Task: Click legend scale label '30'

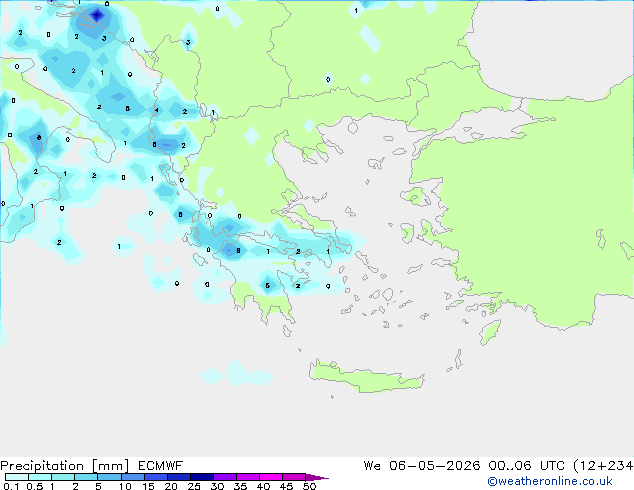Action: 217,486
